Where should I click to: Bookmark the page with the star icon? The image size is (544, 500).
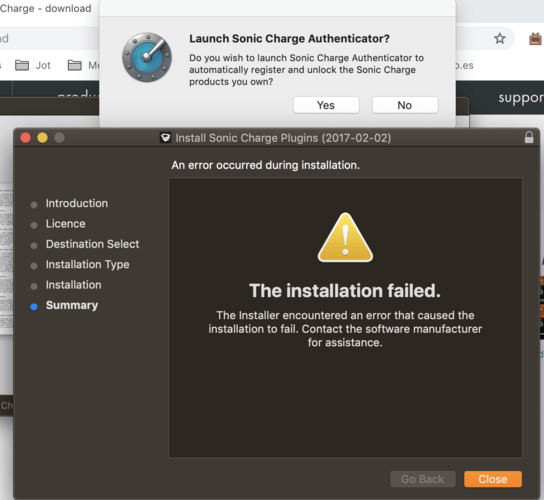pyautogui.click(x=500, y=38)
